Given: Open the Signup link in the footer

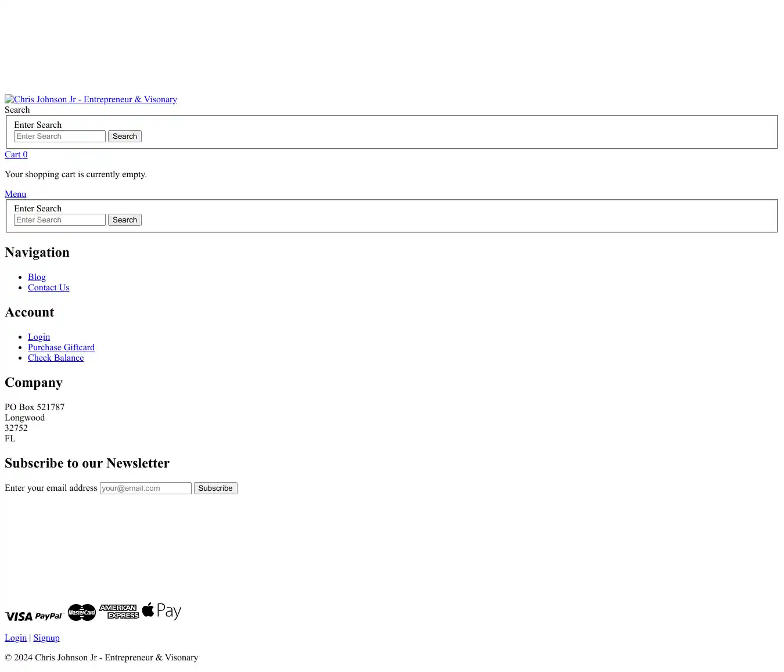Looking at the screenshot, I should click(x=46, y=638).
